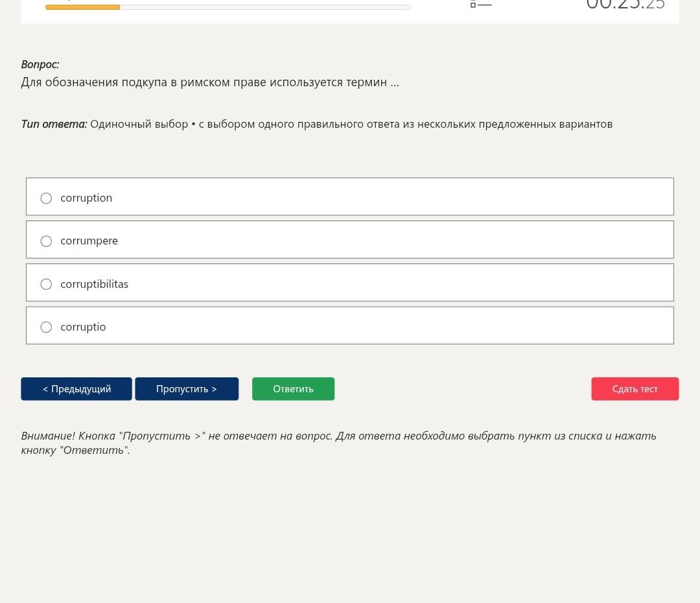Choose the "corrumpere" radio option

46,241
